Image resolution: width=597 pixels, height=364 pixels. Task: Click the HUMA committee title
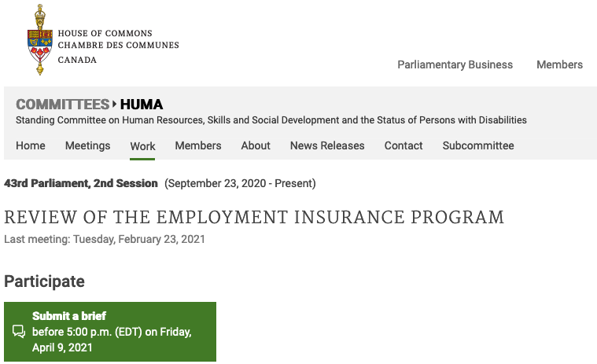pyautogui.click(x=142, y=105)
